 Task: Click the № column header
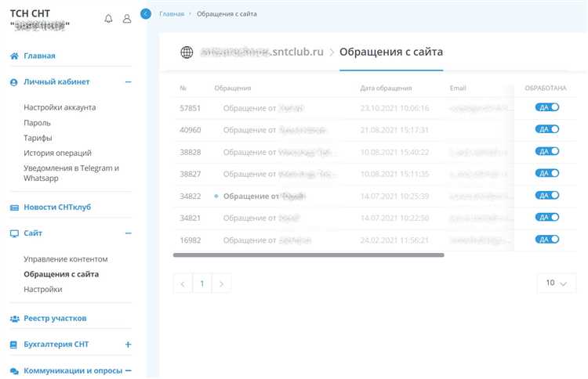[x=183, y=88]
